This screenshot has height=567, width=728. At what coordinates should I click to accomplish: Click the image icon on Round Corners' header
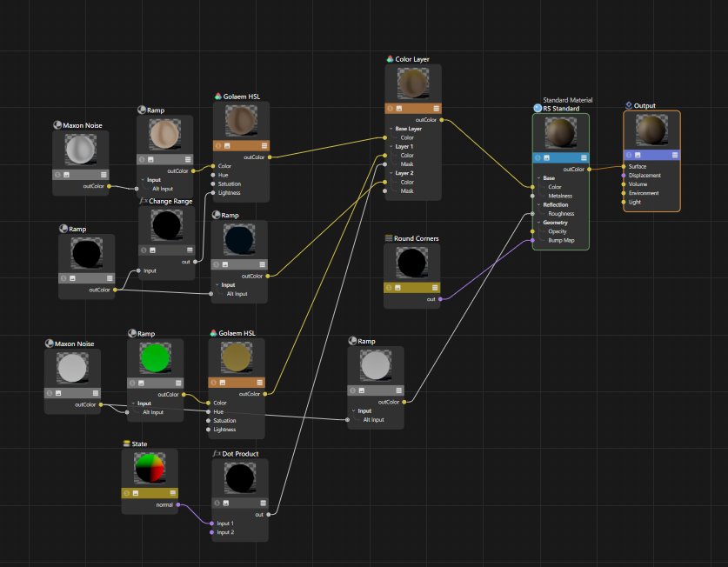[397, 288]
